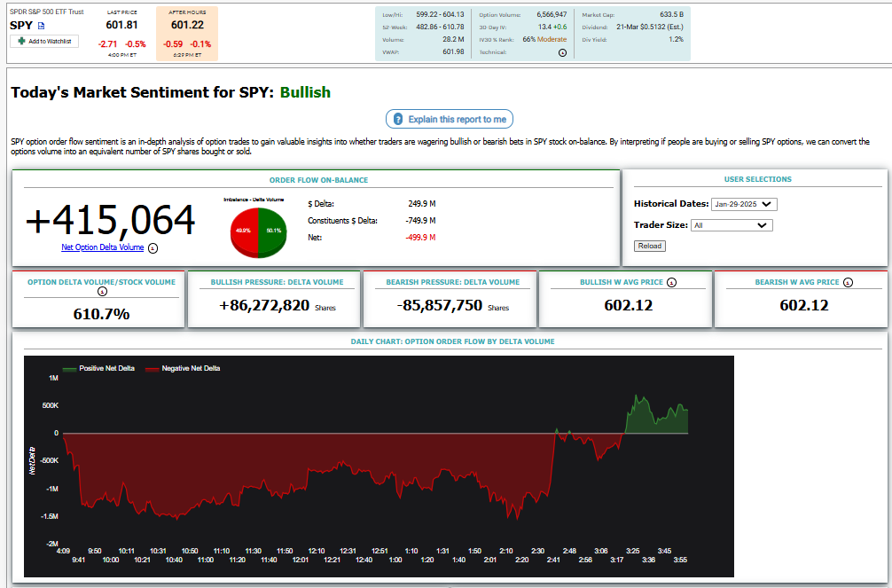This screenshot has width=892, height=588.
Task: Click info icon next to Bullish W Avg Price
Action: (x=672, y=282)
